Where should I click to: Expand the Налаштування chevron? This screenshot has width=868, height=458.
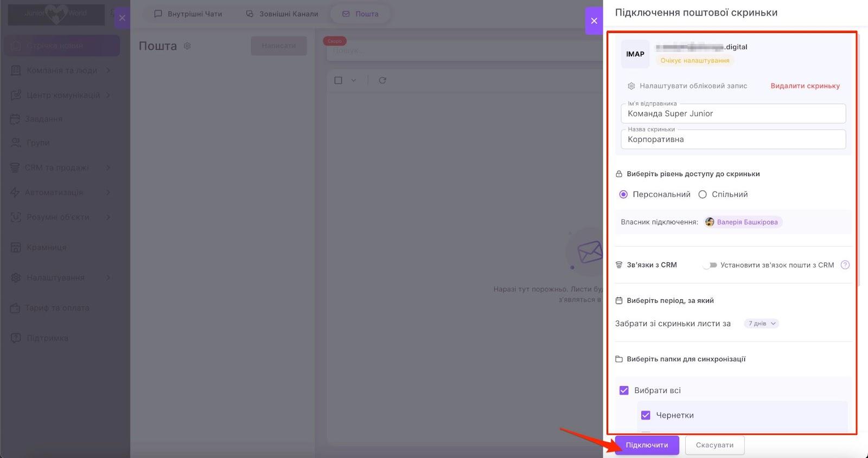(x=108, y=278)
